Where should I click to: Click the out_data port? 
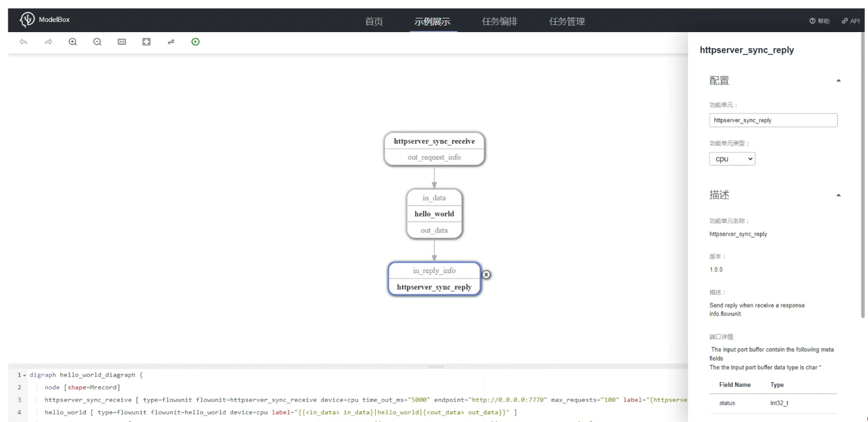(x=434, y=230)
